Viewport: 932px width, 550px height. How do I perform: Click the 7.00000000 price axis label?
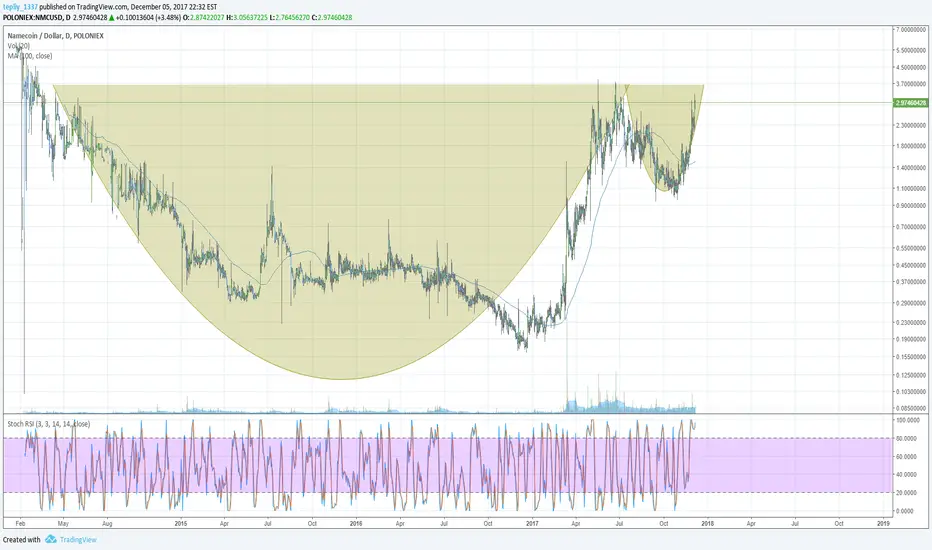tap(912, 30)
